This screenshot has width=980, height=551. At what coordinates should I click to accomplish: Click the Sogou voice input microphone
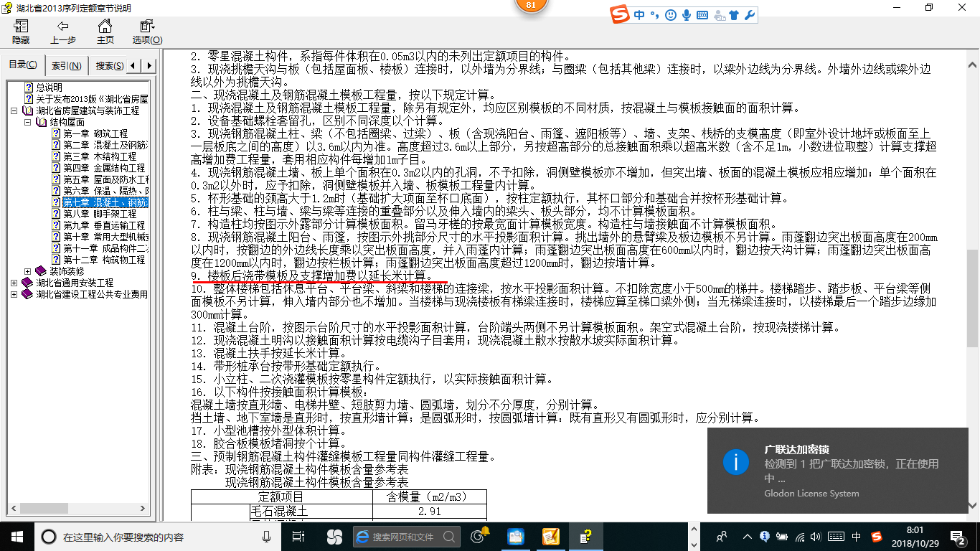point(687,14)
